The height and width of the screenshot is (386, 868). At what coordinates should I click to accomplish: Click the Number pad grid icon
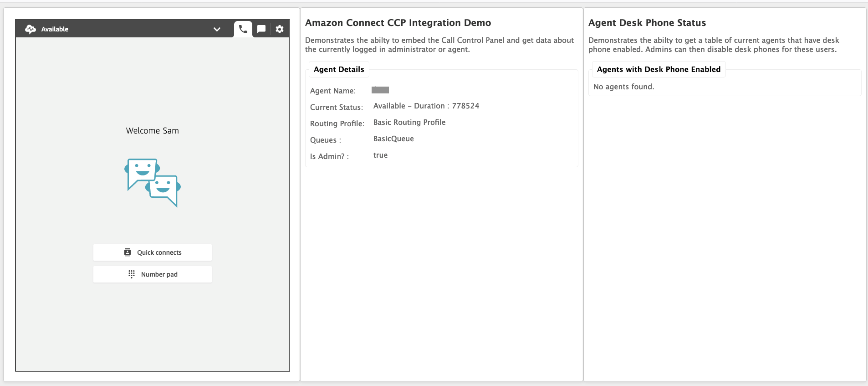click(x=132, y=274)
